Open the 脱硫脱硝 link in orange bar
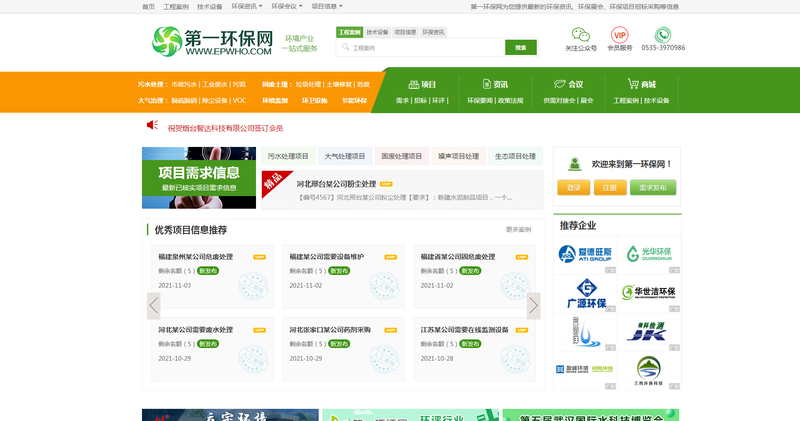The height and width of the screenshot is (421, 800). pos(184,101)
